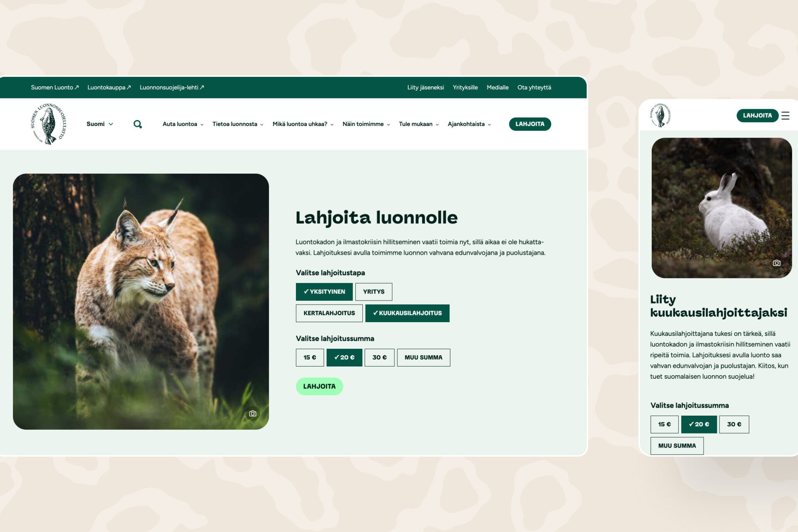Expand the Suomi language dropdown
Image resolution: width=798 pixels, height=532 pixels.
(100, 124)
